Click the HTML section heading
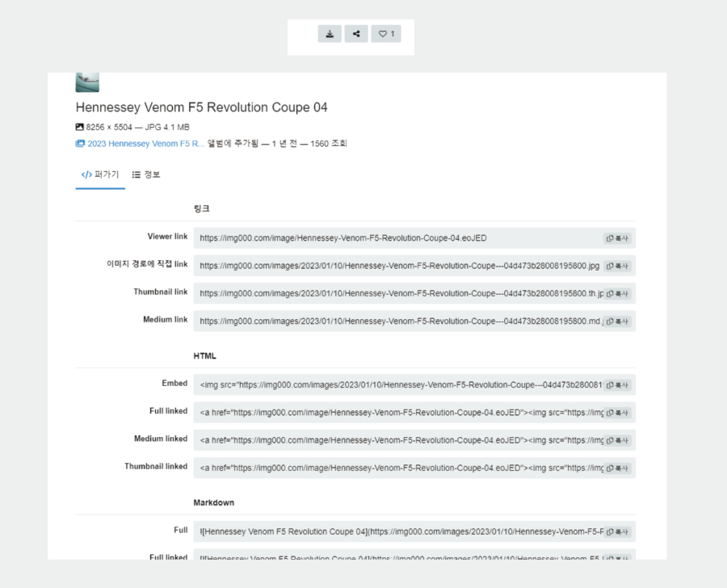This screenshot has height=588, width=727. tap(205, 356)
